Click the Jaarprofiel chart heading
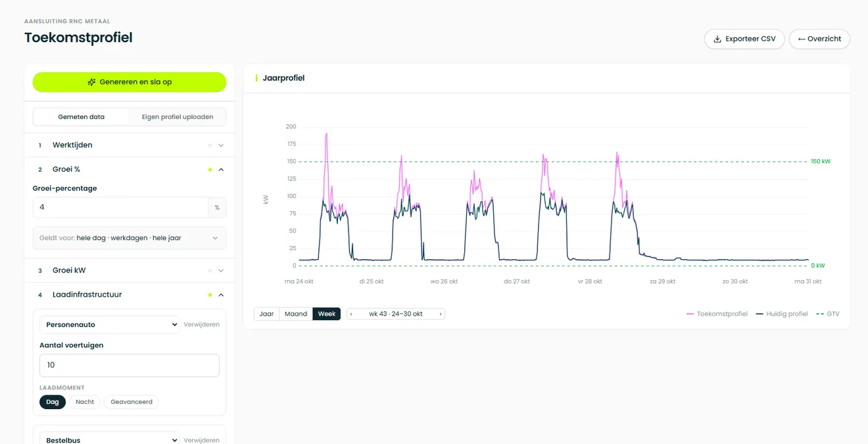The image size is (868, 444). (x=283, y=78)
